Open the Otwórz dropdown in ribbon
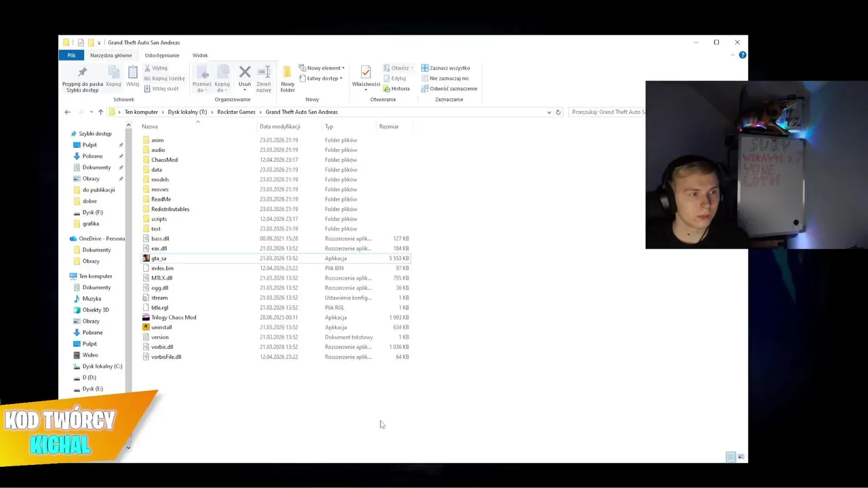Viewport: 868px width, 488px height. [x=398, y=68]
